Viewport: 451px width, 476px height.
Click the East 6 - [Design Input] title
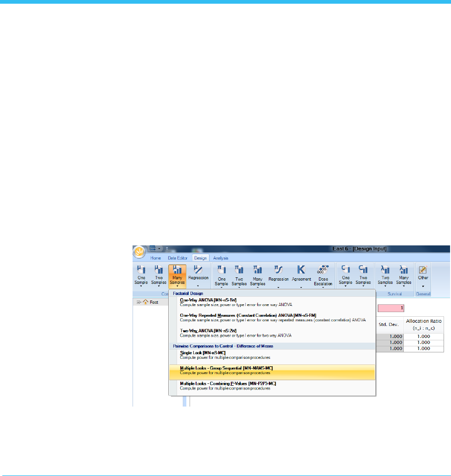click(x=359, y=249)
